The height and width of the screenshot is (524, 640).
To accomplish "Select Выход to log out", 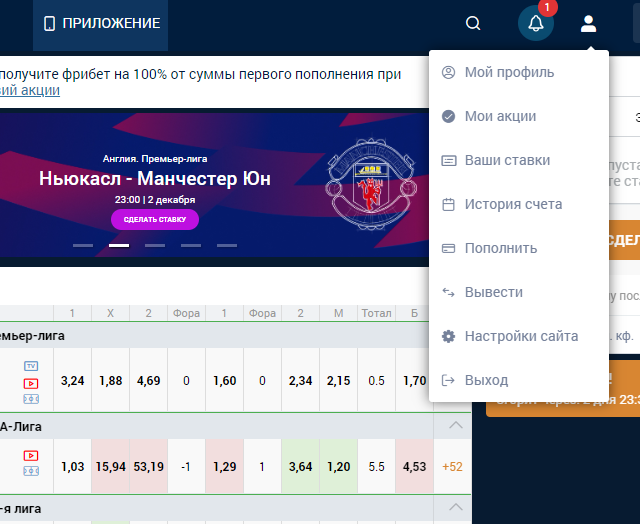I will coord(519,380).
